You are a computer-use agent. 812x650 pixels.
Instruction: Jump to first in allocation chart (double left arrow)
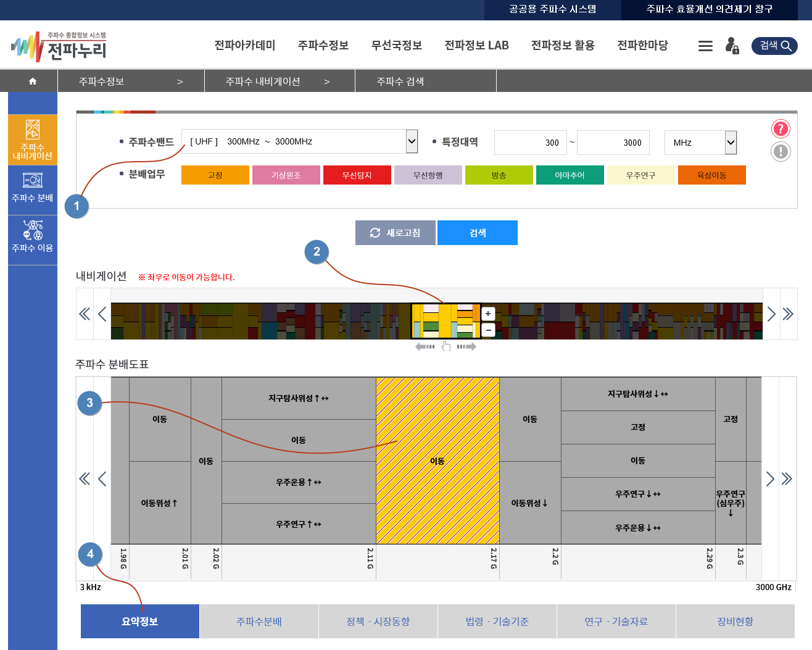pyautogui.click(x=85, y=479)
